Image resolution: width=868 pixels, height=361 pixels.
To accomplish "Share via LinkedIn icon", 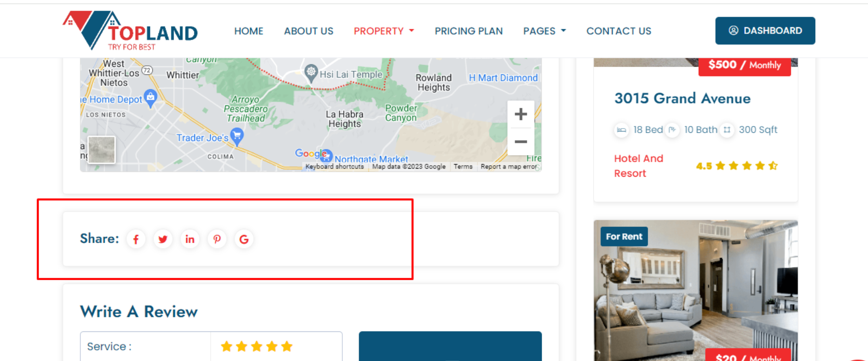I will 190,239.
